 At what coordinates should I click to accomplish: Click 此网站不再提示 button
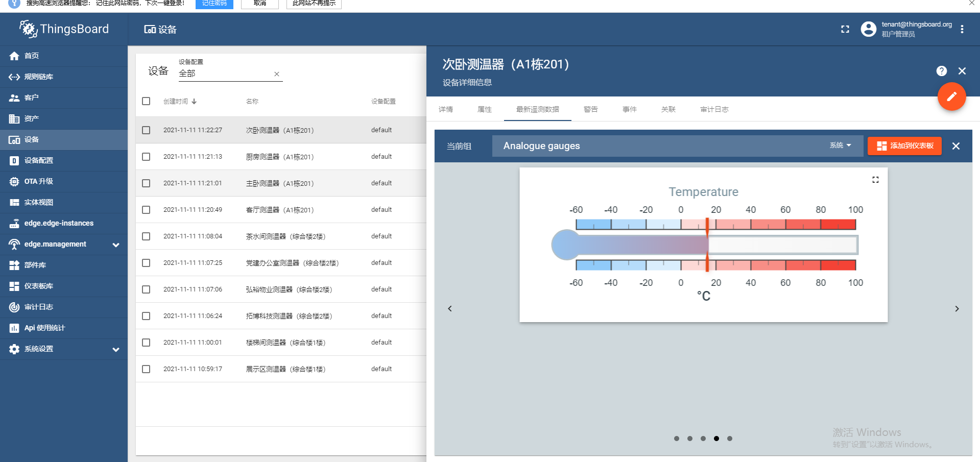[314, 4]
